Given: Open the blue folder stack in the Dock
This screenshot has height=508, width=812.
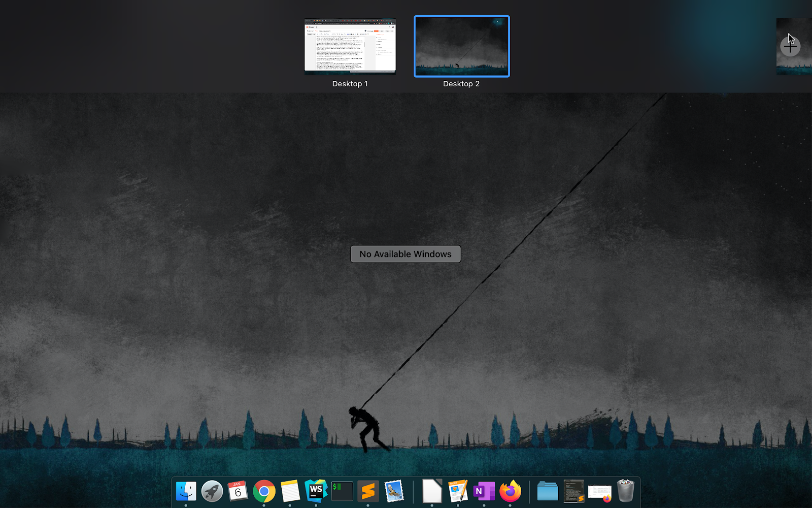Looking at the screenshot, I should click(548, 491).
